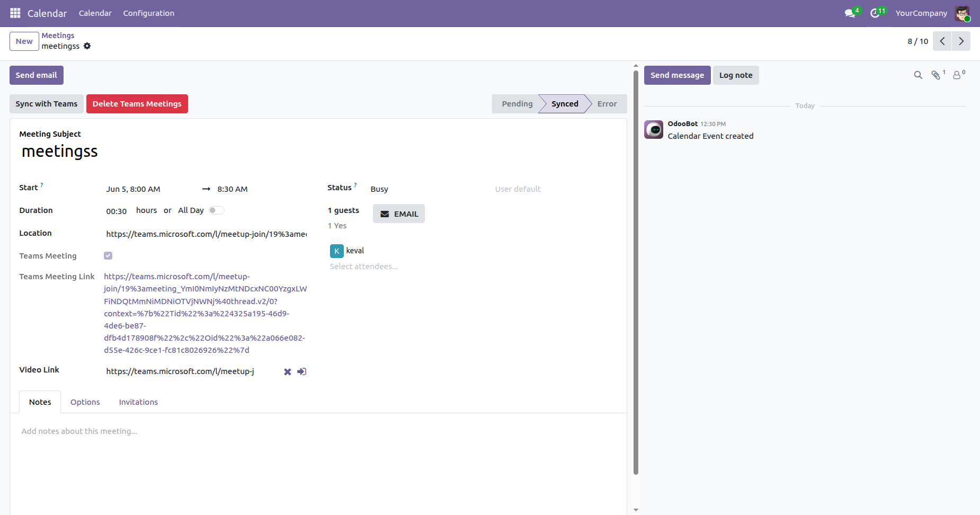Open YourCompany switcher

point(921,13)
